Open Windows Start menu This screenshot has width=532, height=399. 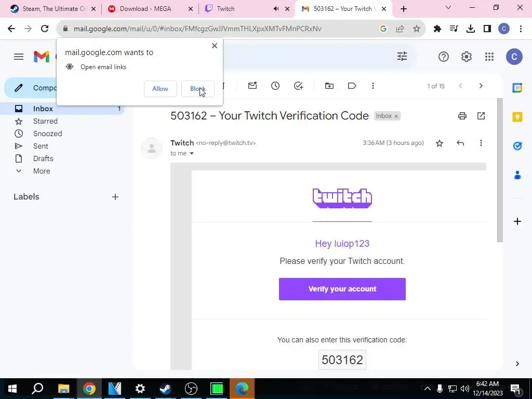click(12, 389)
